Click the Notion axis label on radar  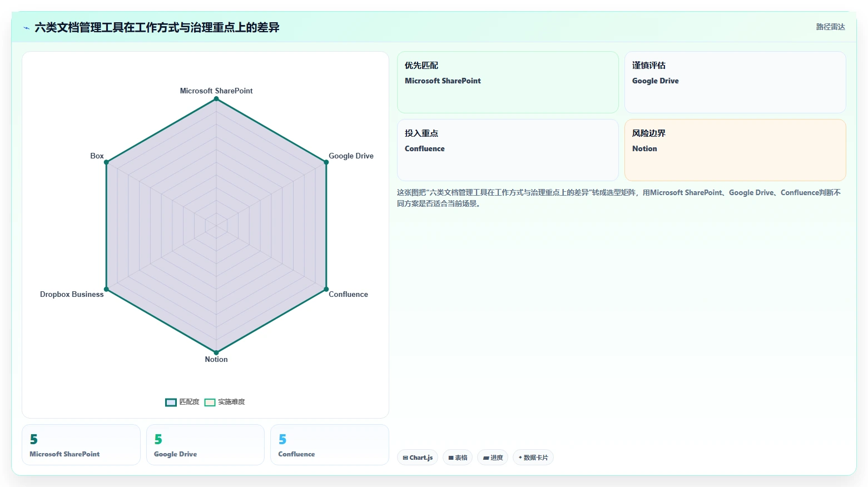(x=216, y=359)
